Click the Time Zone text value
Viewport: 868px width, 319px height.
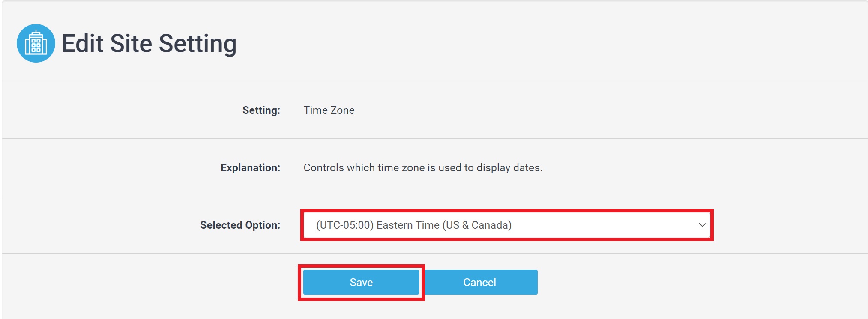[328, 110]
